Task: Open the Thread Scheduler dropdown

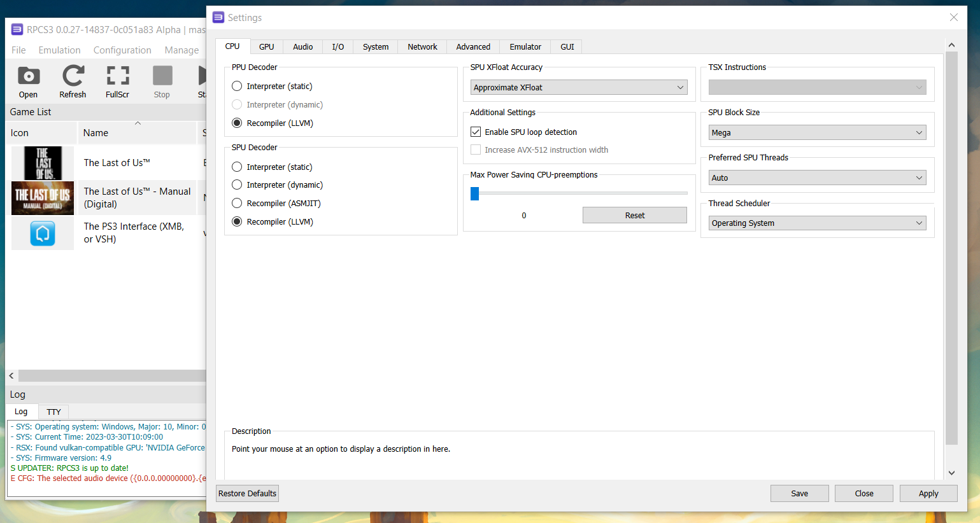Action: pos(817,223)
